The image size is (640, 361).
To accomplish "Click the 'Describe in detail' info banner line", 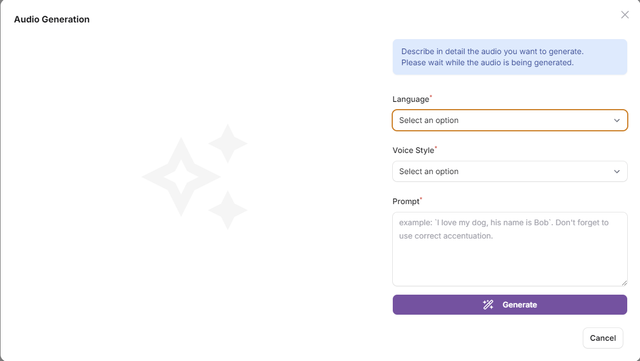I will click(x=492, y=51).
